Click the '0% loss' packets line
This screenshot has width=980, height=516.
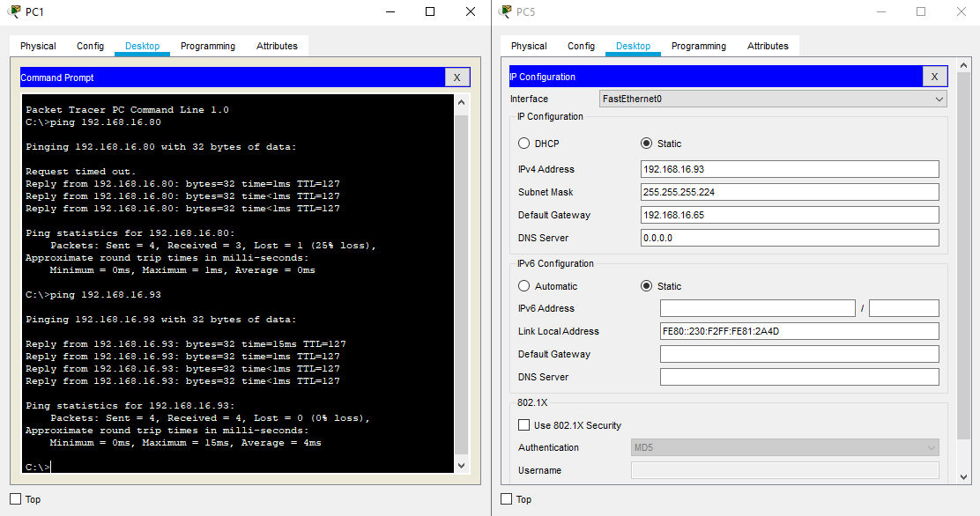click(210, 418)
